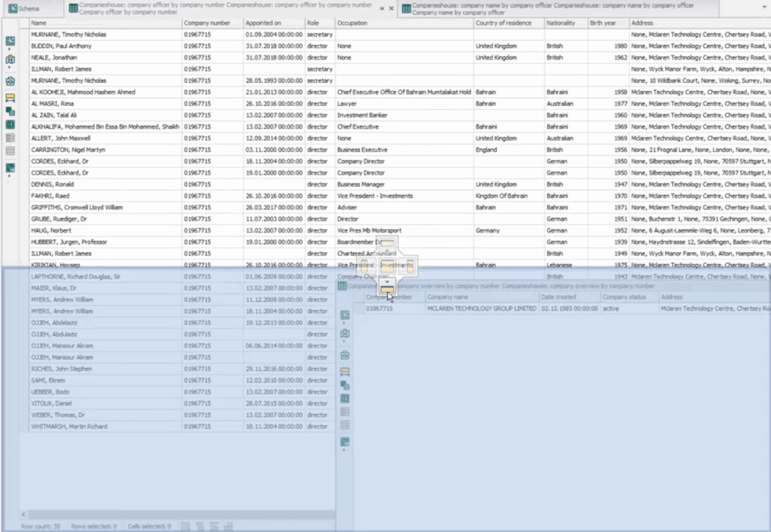This screenshot has height=532, width=771.
Task: Click the yellow bar icon in left sidebar
Action: (x=10, y=98)
